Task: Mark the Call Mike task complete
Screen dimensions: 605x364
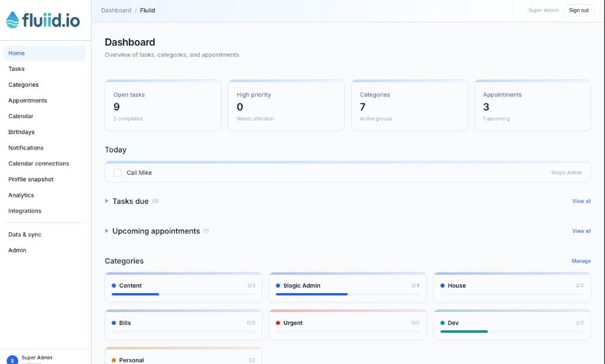Action: click(x=118, y=172)
